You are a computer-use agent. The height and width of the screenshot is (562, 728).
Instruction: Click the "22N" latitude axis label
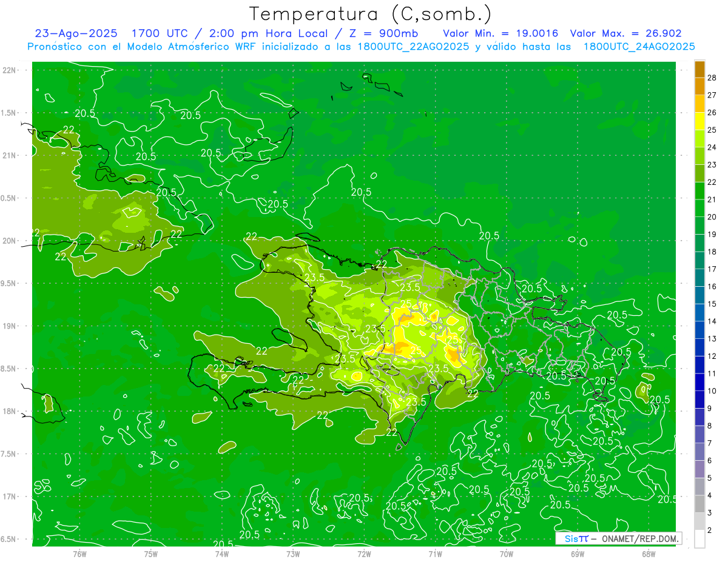9,70
